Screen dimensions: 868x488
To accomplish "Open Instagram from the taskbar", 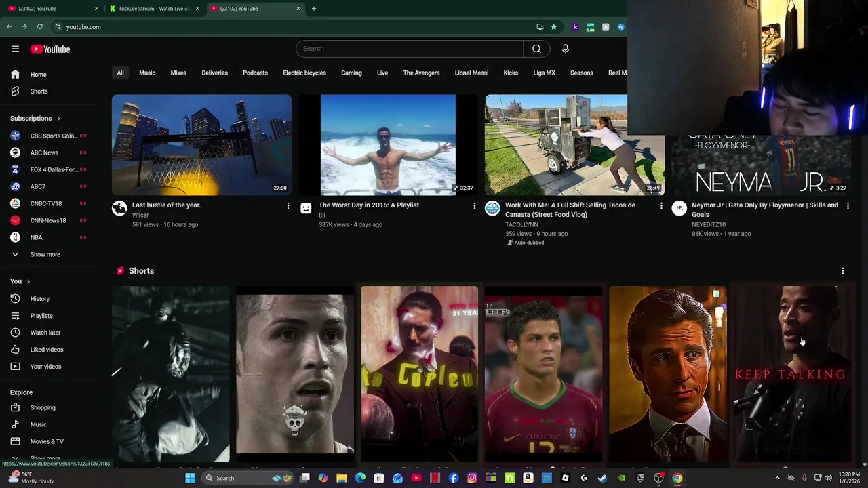I will tap(472, 478).
